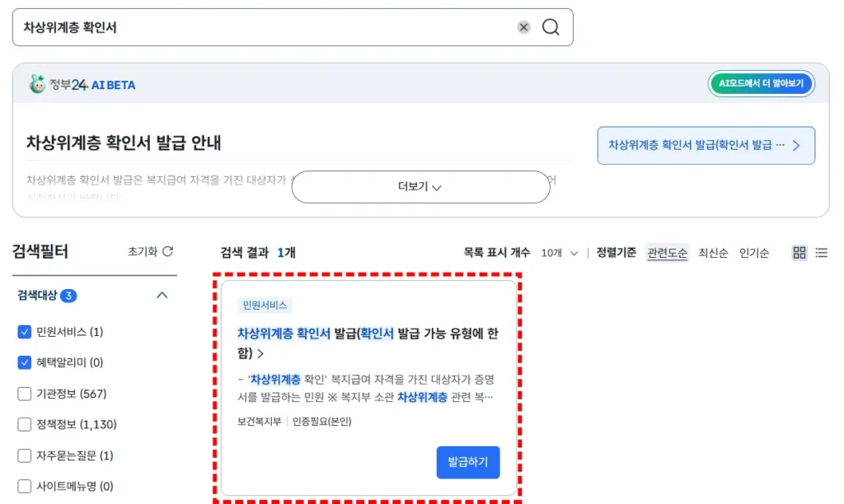Switch to grid view icon

[799, 252]
